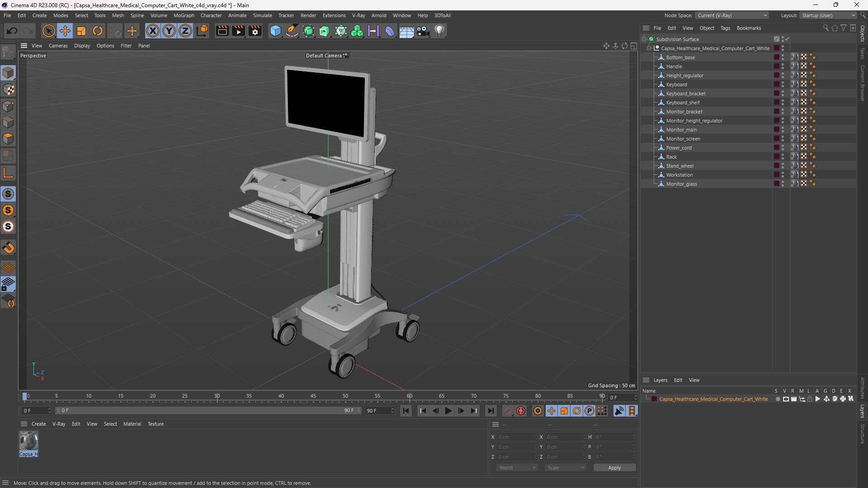Select the Move tool in top toolbar
The image size is (868, 488).
coord(65,31)
